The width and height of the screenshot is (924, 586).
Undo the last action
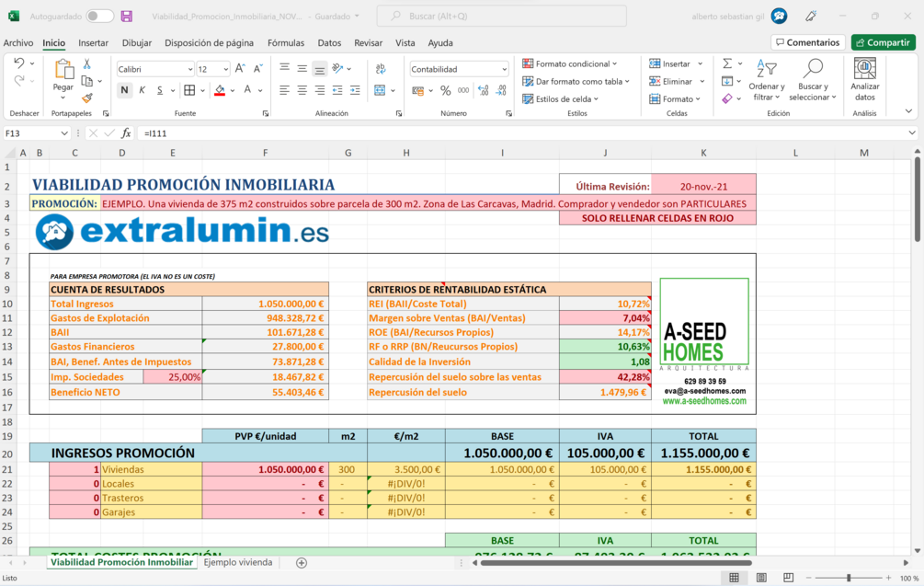[19, 63]
